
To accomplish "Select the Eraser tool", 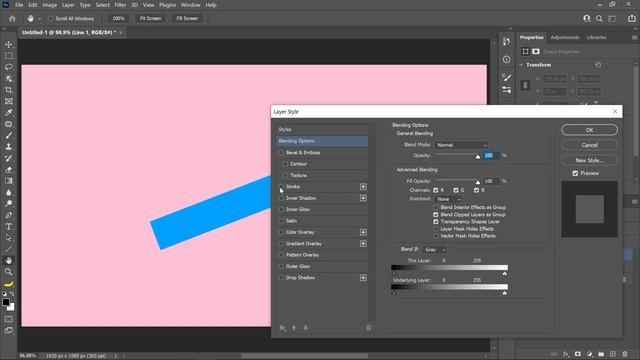I will pos(9,169).
